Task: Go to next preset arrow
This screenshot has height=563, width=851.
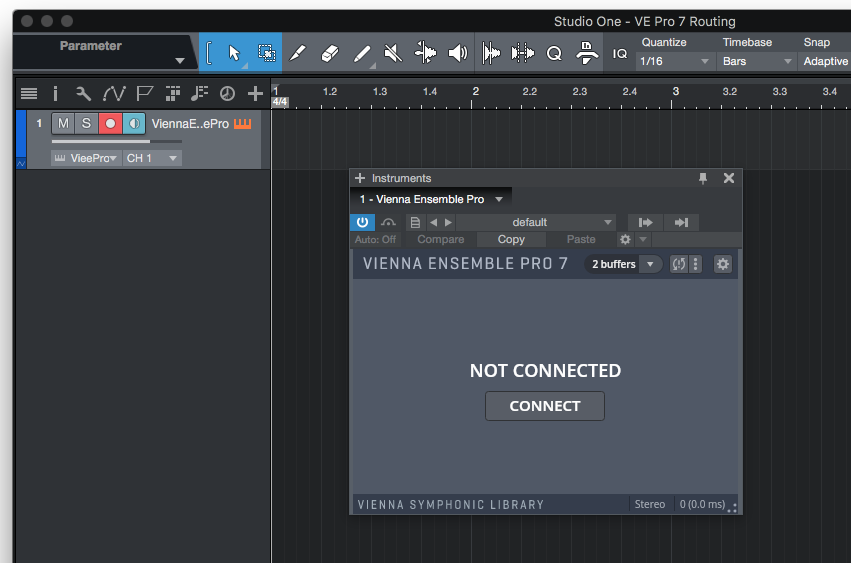Action: (448, 222)
